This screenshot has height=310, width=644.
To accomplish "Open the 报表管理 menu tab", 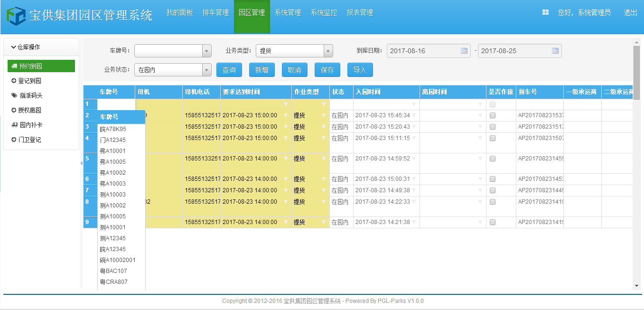I will pyautogui.click(x=360, y=13).
